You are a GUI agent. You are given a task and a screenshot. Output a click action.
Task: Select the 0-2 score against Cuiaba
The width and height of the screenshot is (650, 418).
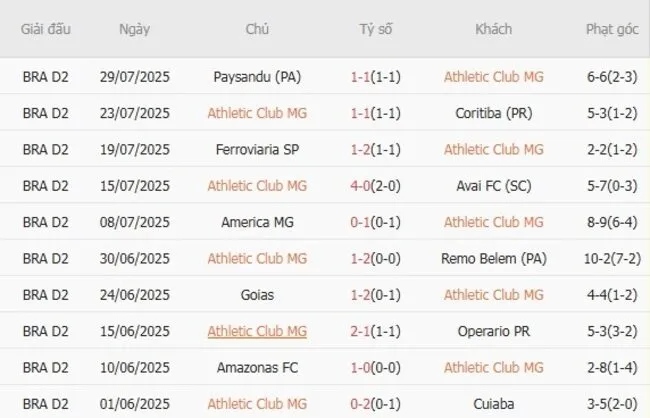coord(364,403)
